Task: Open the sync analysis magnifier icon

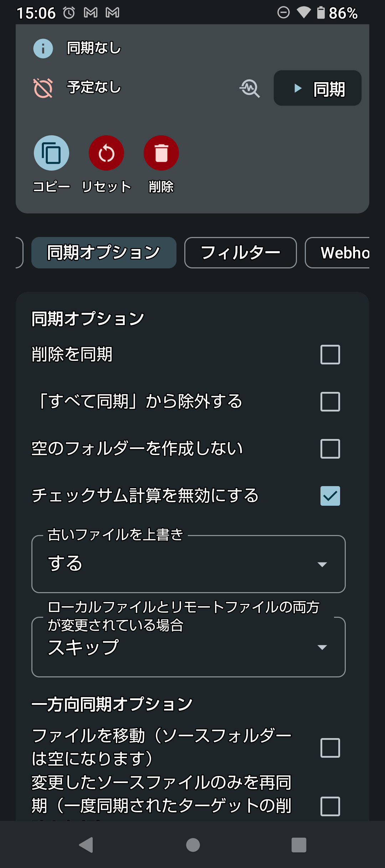Action: click(250, 88)
